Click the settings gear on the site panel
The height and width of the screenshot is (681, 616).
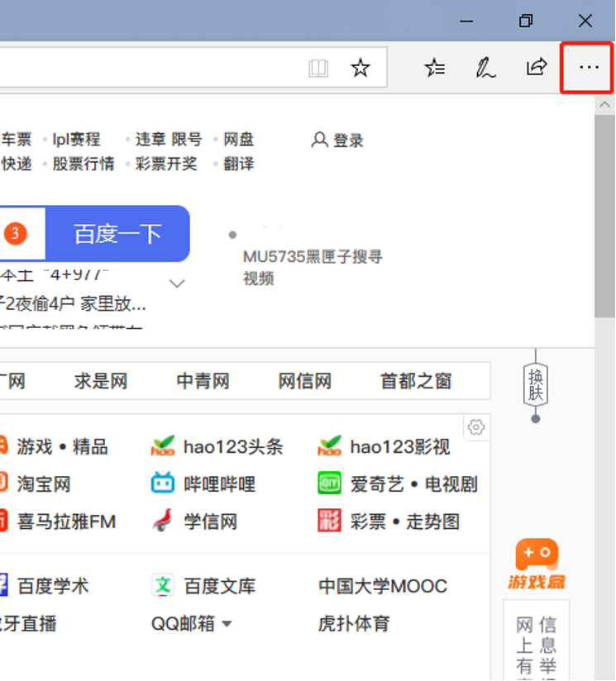(x=475, y=427)
